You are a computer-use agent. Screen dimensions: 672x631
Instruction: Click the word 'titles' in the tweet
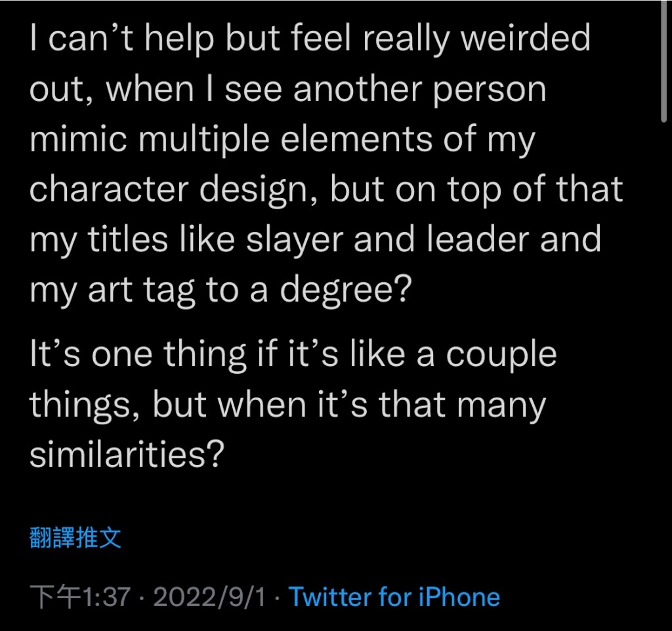tap(128, 239)
